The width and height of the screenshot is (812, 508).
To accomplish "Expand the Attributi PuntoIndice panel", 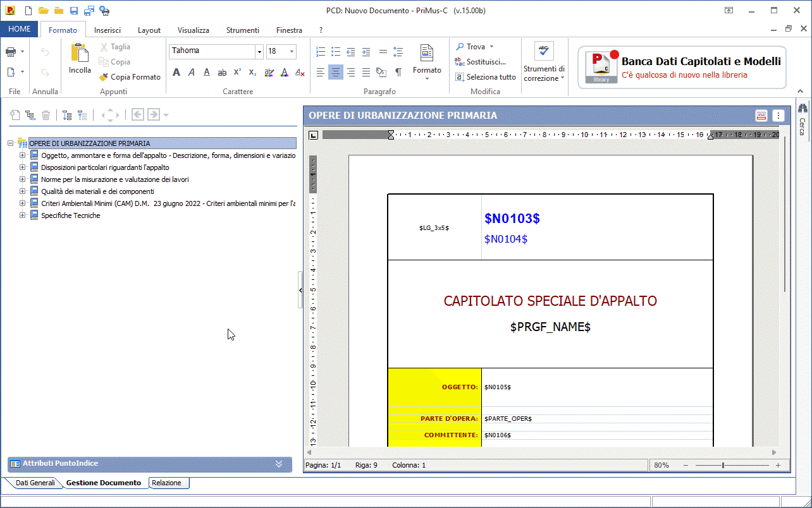I will 279,464.
